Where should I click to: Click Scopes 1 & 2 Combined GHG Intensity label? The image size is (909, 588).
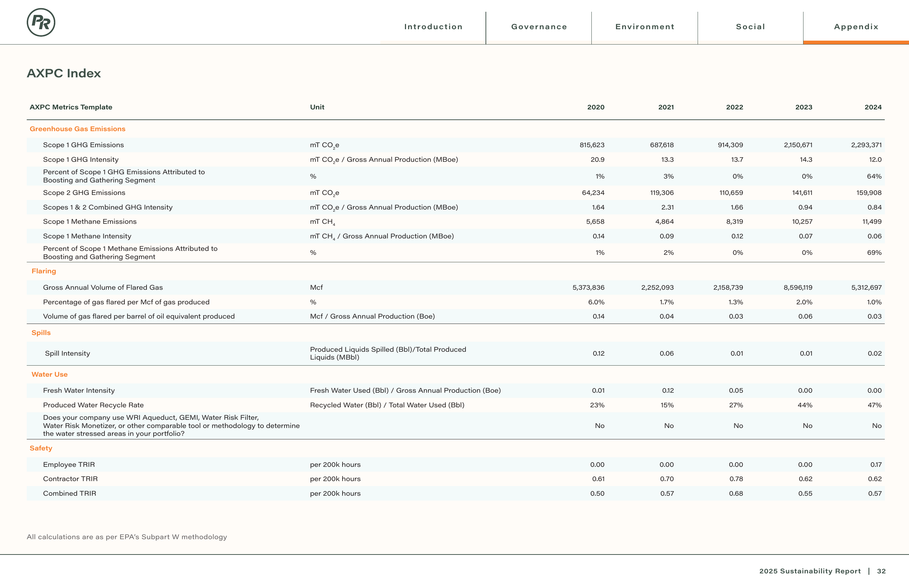[x=108, y=207]
